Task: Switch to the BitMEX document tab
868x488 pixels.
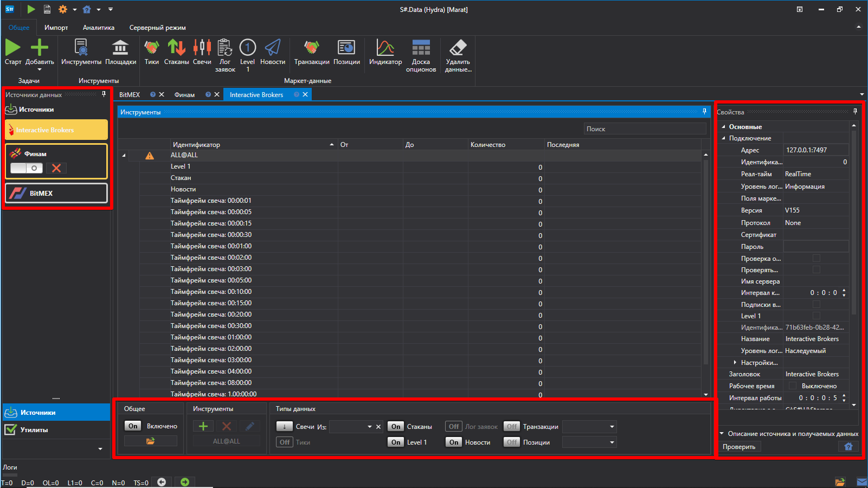Action: coord(130,94)
